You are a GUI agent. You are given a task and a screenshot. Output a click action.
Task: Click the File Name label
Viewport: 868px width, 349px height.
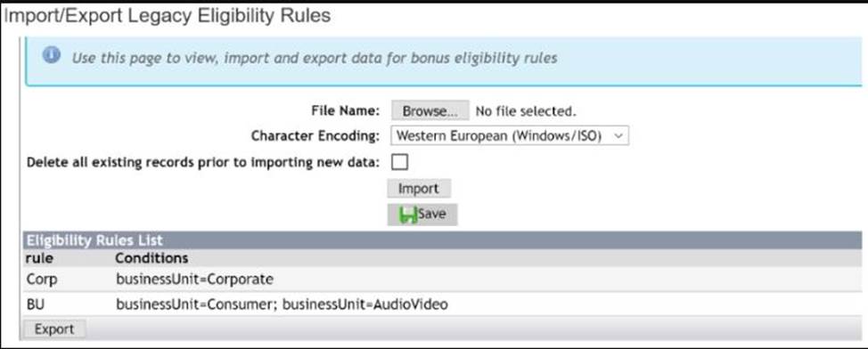(x=346, y=110)
